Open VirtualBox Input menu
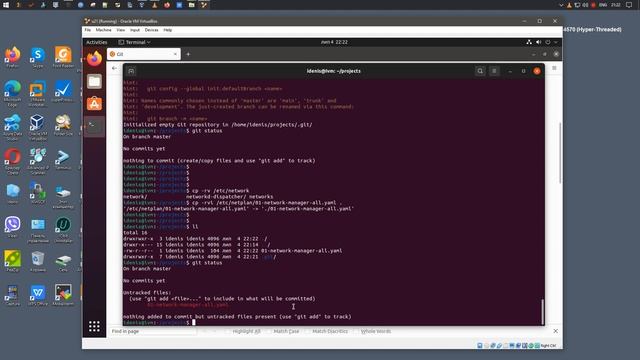 135,30
